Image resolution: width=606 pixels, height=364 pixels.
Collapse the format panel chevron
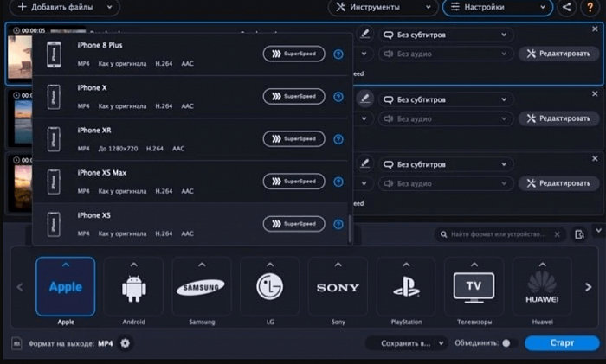click(599, 231)
